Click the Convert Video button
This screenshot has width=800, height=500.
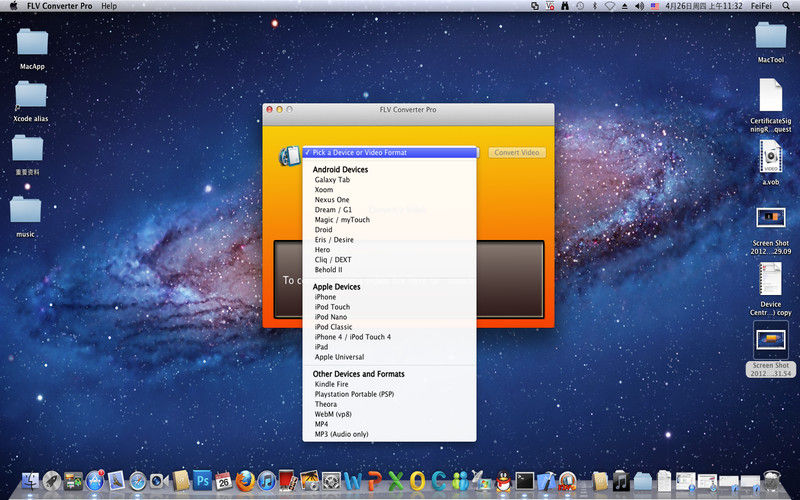pos(516,153)
